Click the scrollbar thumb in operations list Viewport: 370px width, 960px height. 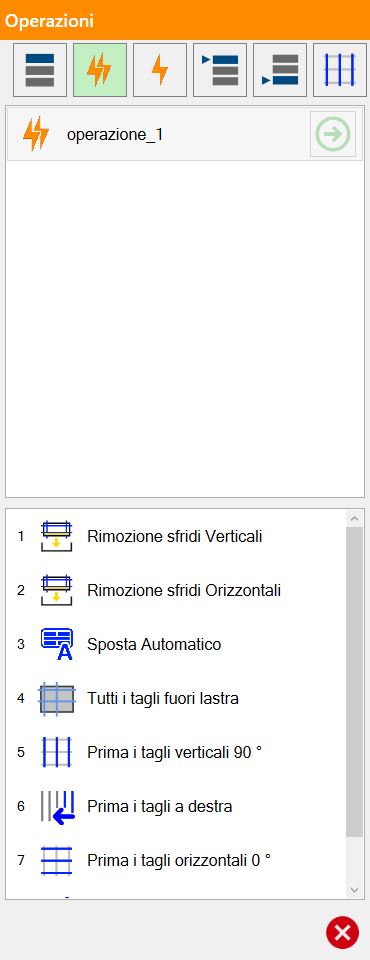[x=355, y=681]
